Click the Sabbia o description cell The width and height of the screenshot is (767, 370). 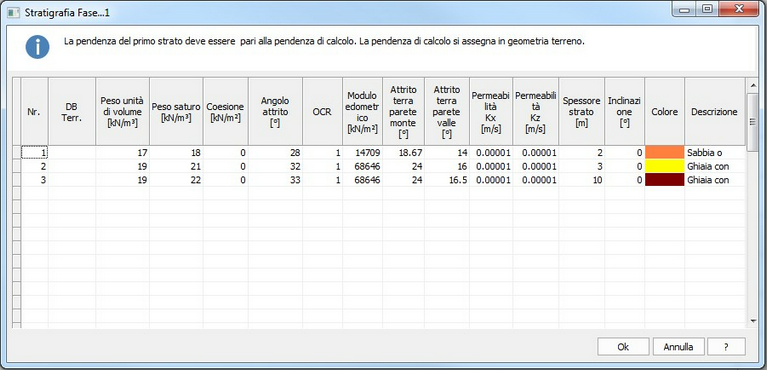tap(714, 153)
